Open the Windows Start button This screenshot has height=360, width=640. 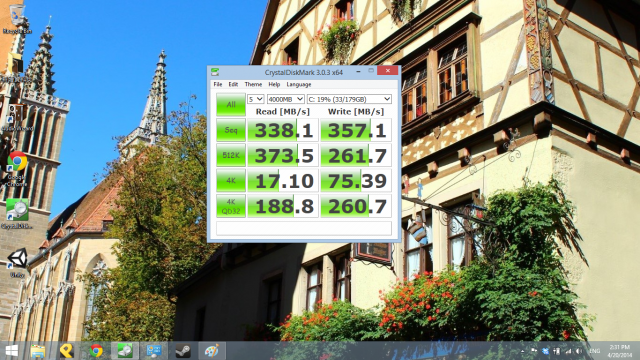click(11, 351)
